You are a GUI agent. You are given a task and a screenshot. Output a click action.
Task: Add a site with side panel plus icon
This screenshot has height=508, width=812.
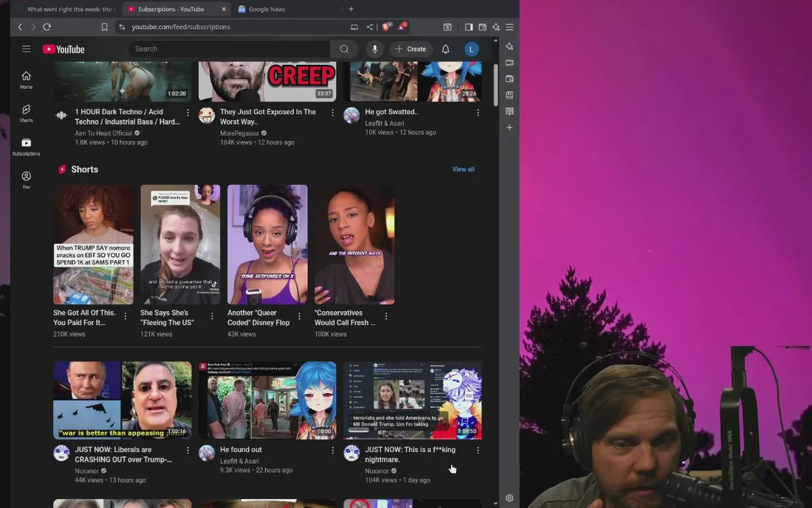[510, 128]
